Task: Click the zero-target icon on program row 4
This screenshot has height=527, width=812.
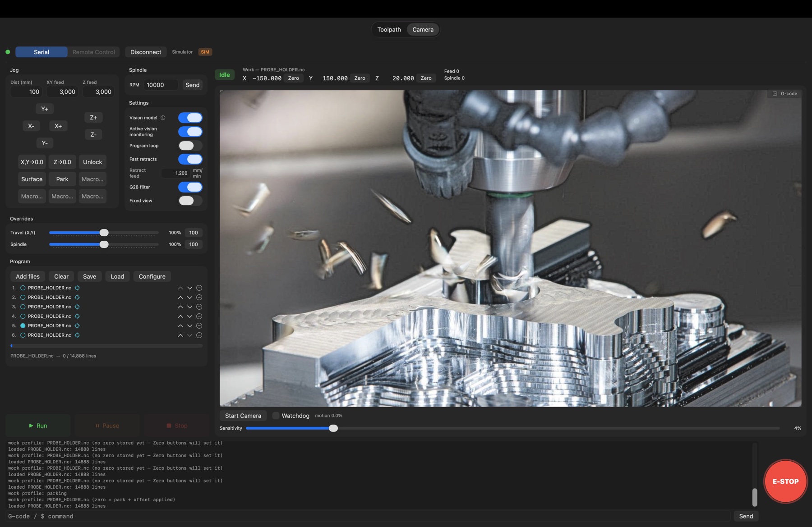Action: coord(77,316)
